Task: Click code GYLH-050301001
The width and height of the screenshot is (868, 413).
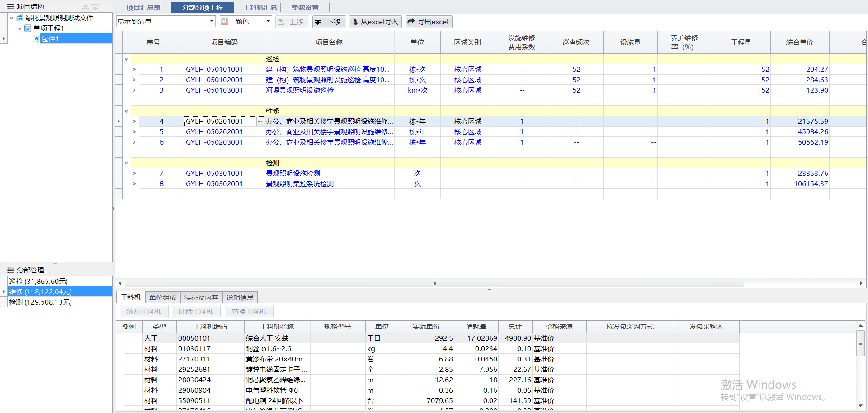Action: [x=214, y=174]
